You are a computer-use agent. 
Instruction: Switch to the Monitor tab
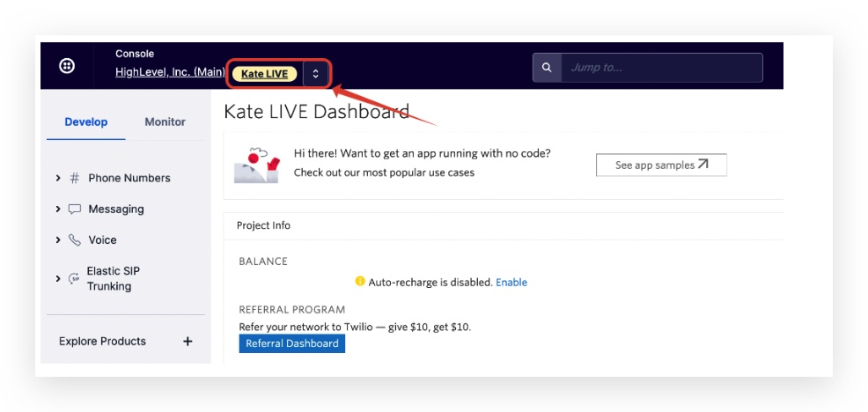pyautogui.click(x=165, y=121)
